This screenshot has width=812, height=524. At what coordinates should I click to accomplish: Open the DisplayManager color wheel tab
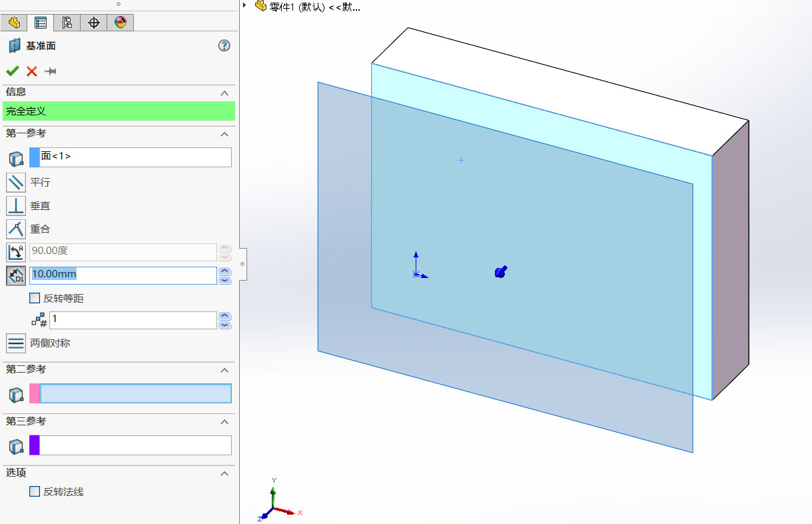[x=120, y=23]
